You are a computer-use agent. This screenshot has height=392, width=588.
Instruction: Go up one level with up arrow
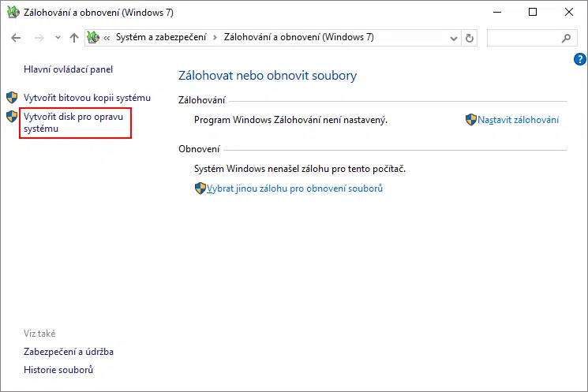74,38
